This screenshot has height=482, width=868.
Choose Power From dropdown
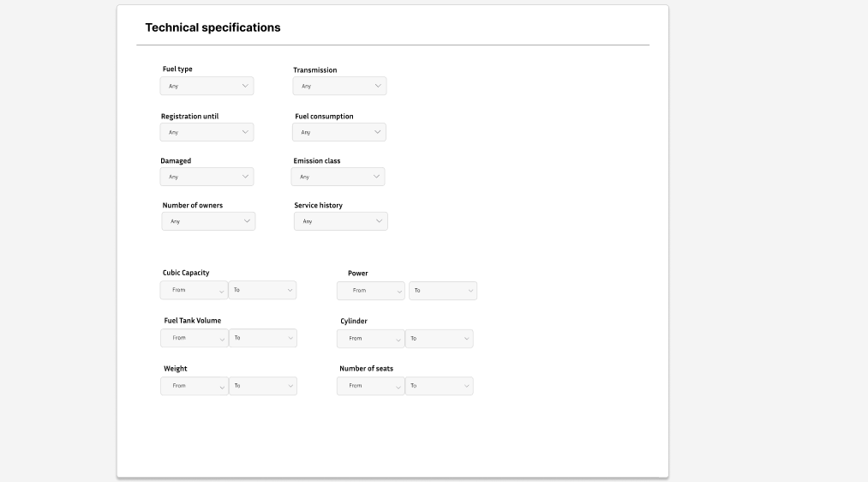(370, 291)
